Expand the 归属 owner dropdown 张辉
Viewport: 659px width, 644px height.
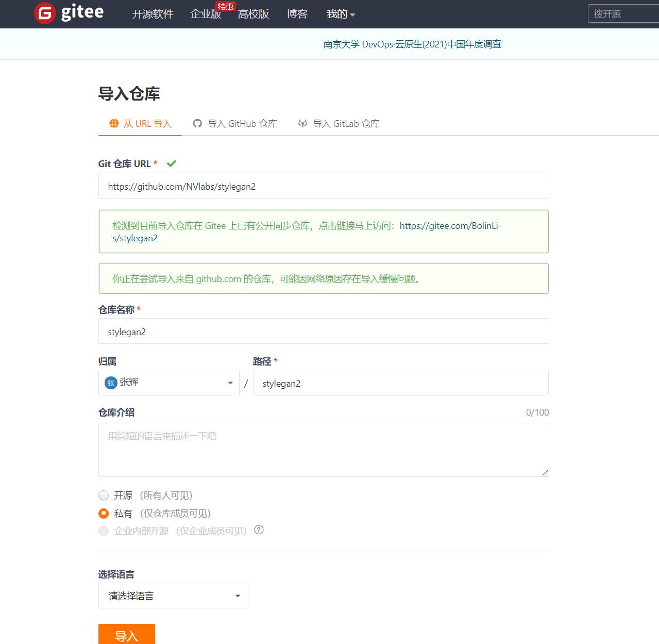point(169,383)
